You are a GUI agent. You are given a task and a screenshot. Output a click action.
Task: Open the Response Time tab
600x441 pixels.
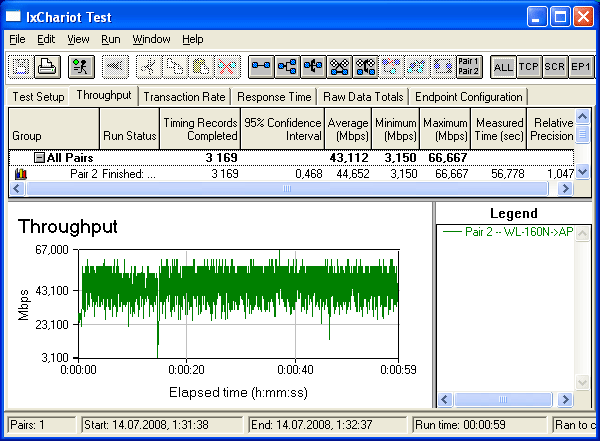tap(274, 97)
